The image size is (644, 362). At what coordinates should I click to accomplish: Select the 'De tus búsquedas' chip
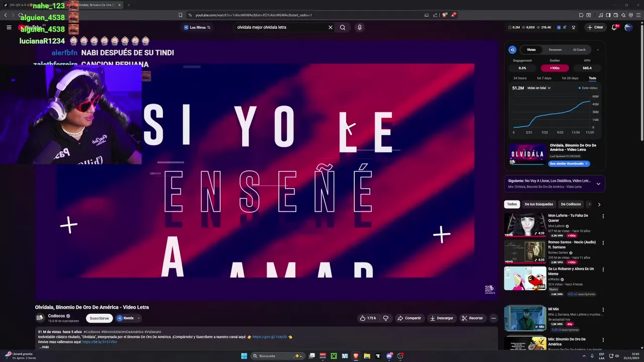pos(539,204)
